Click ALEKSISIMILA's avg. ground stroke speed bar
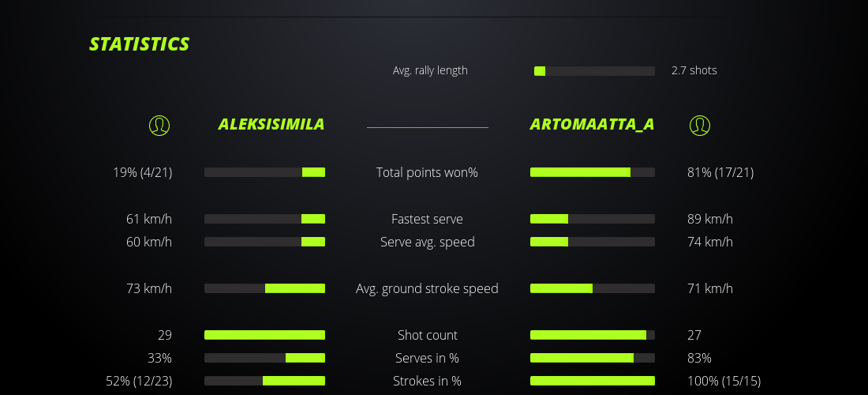Viewport: 868px width, 395px height. tap(264, 288)
